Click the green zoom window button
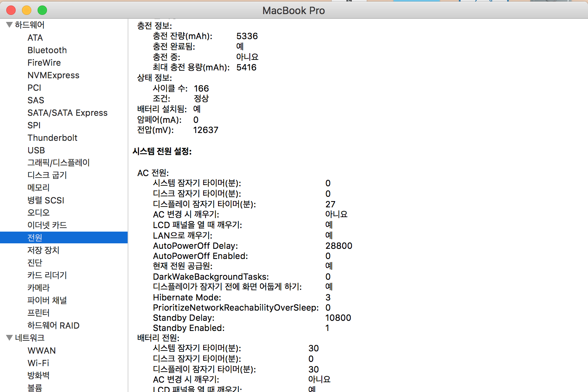Image resolution: width=588 pixels, height=392 pixels. pyautogui.click(x=42, y=10)
